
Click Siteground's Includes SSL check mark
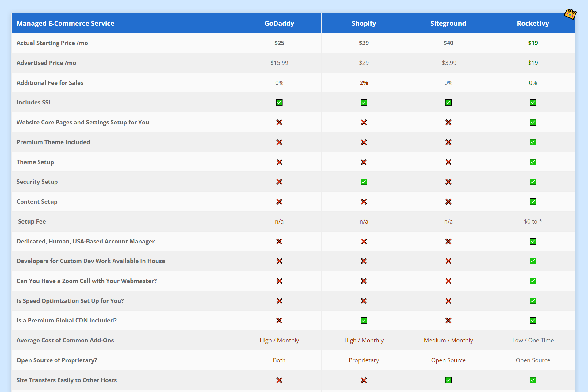449,103
